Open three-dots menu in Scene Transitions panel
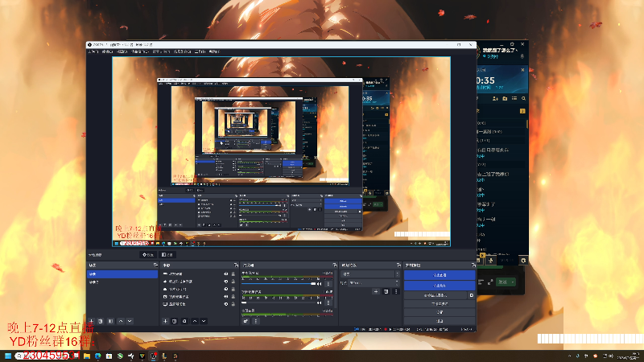The image size is (644, 362). (396, 291)
